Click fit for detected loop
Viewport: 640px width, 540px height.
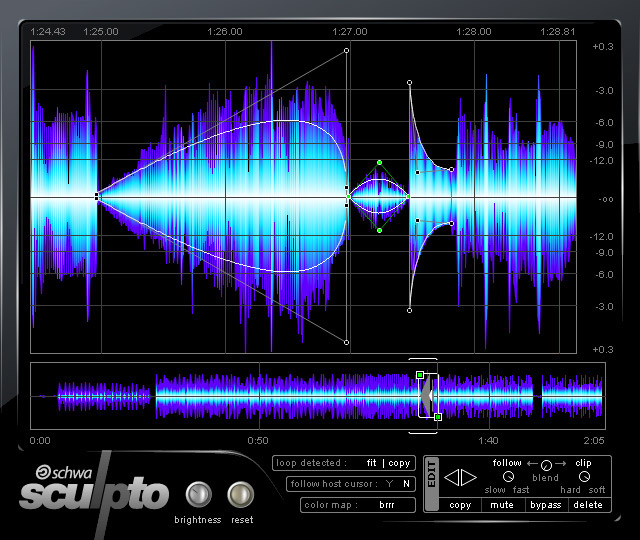pyautogui.click(x=372, y=463)
